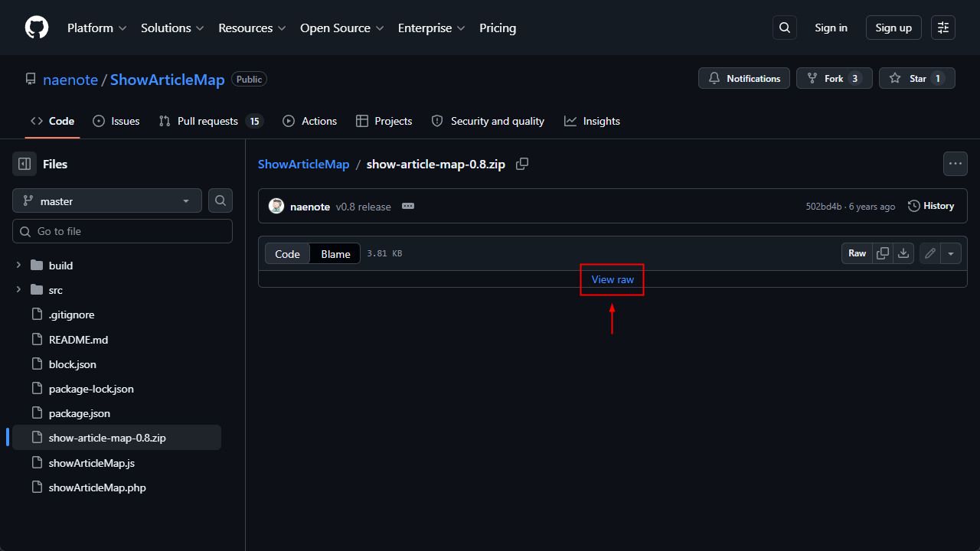This screenshot has height=551, width=980.
Task: Open the Raw file button
Action: tap(857, 253)
